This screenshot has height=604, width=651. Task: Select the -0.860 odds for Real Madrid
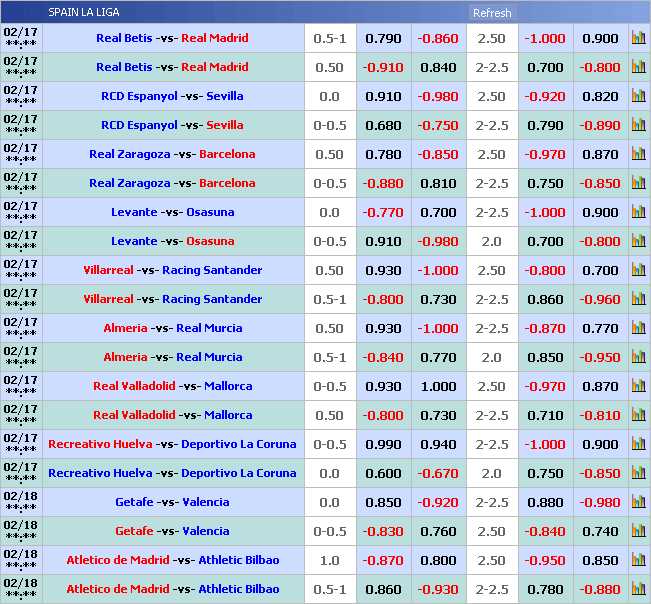pos(438,38)
